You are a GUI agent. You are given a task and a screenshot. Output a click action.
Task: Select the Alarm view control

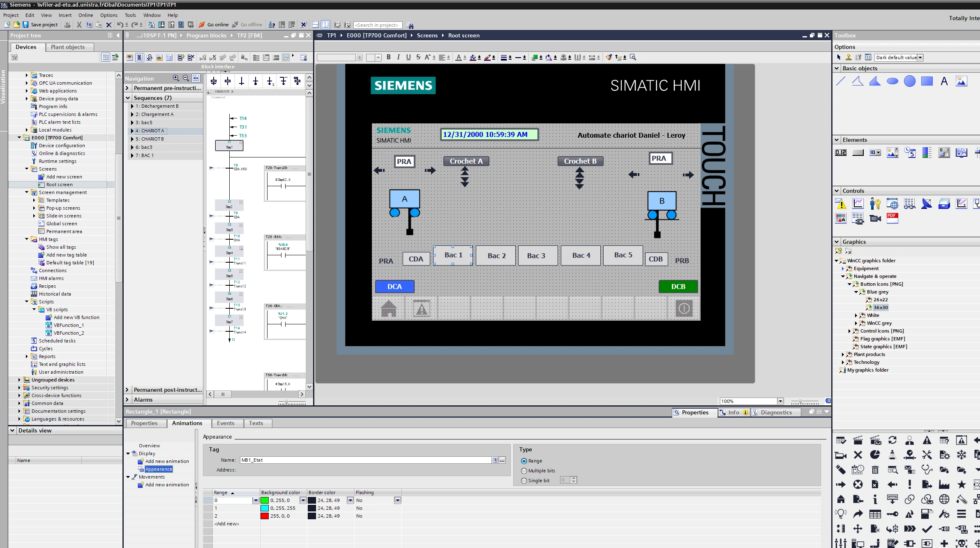[841, 203]
